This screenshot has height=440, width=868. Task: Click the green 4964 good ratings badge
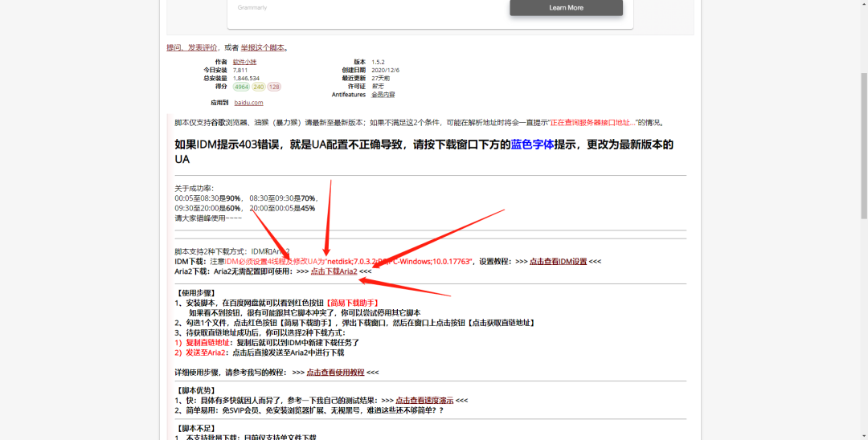241,87
